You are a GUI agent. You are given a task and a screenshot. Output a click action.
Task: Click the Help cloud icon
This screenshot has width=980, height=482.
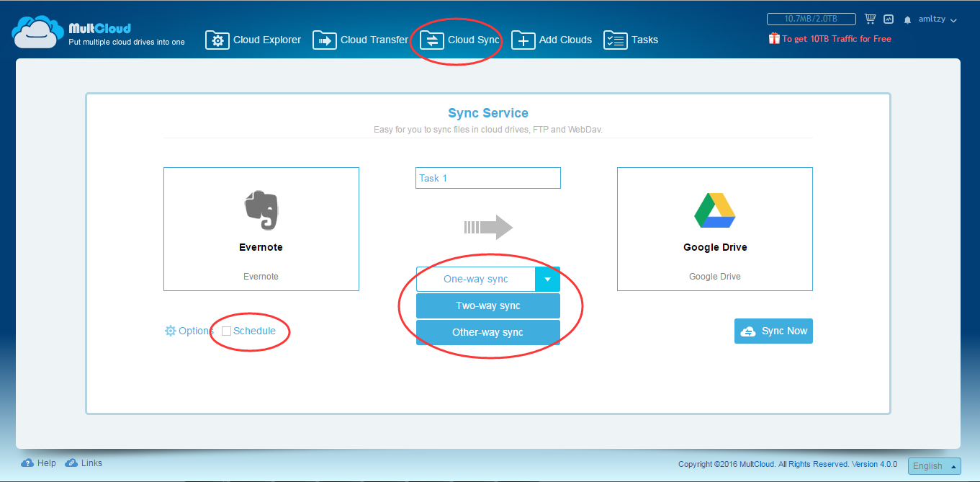[x=27, y=463]
